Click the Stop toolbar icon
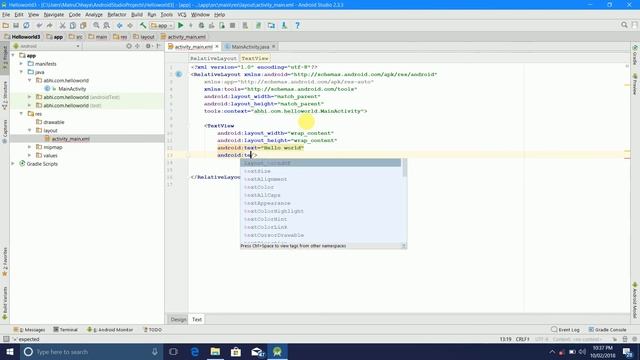This screenshot has width=640, height=360. (232, 25)
